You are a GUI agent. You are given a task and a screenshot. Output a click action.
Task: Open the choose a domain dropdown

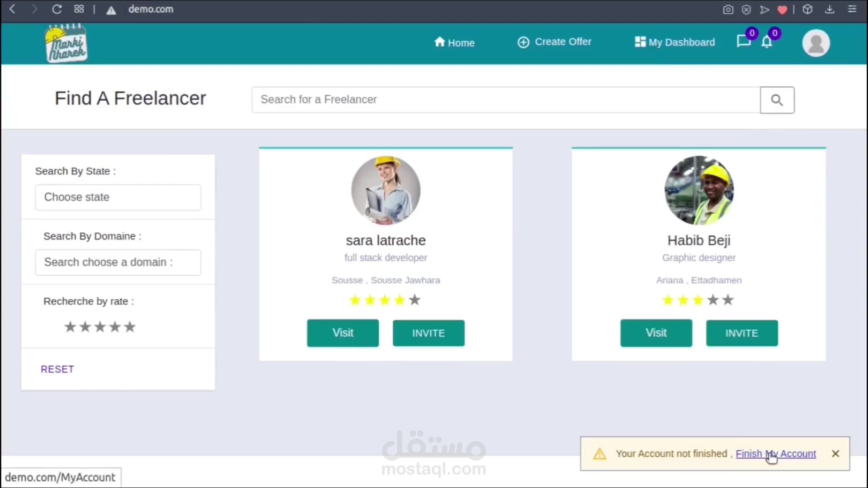click(x=118, y=262)
